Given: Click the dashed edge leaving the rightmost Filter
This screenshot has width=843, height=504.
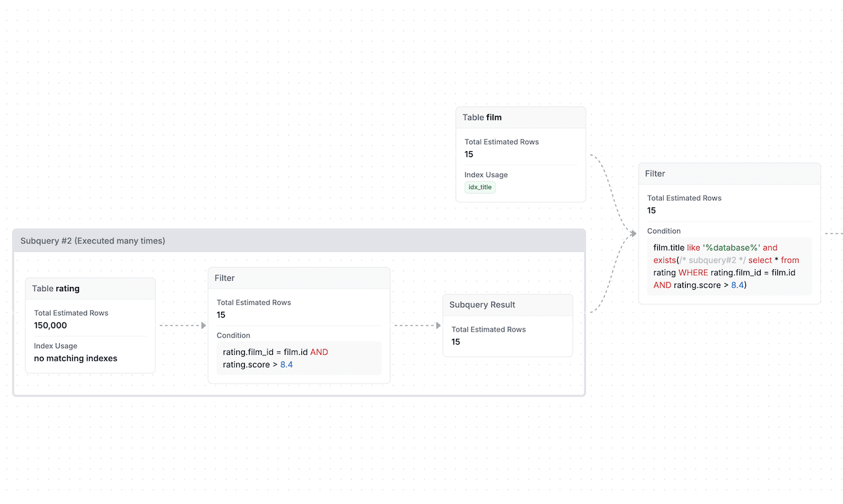Looking at the screenshot, I should (832, 233).
